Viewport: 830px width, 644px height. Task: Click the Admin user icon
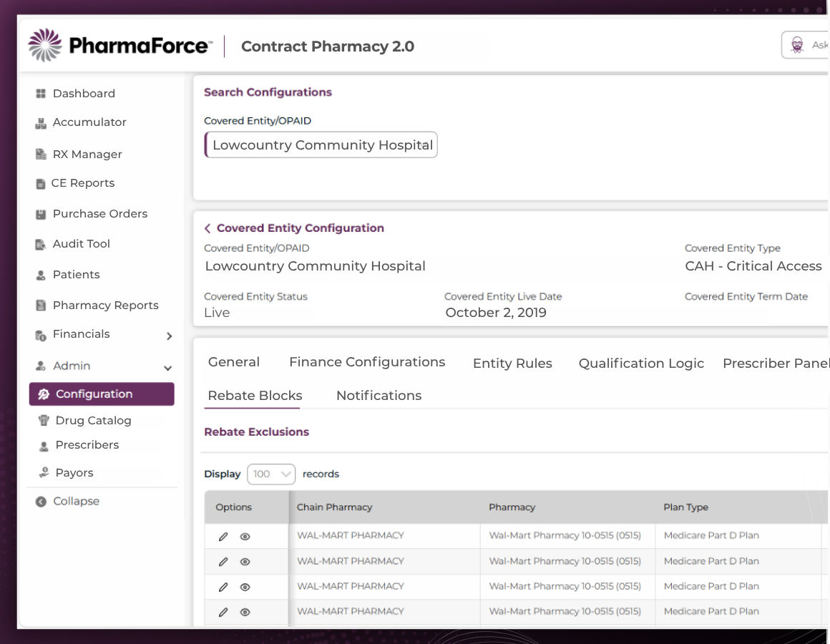tap(41, 366)
